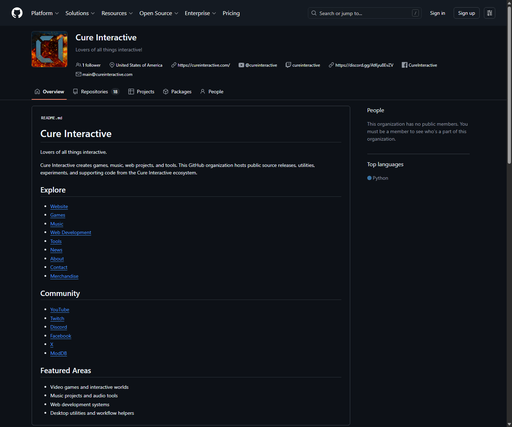The image size is (512, 427).
Task: Open the ModDB link
Action: tap(58, 353)
